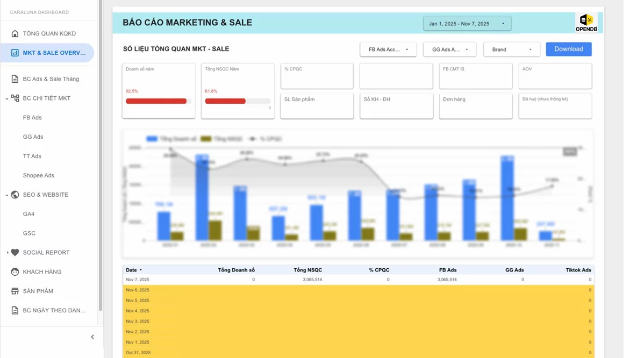Click the face icon next to KHÁCH HÀNG
Screen dimensions: 644x358
(15, 271)
